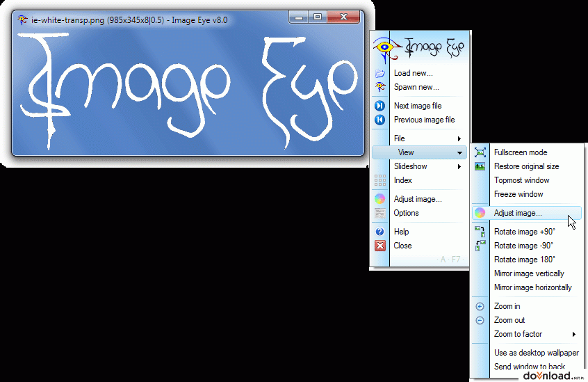The width and height of the screenshot is (588, 382).
Task: Open Adjust image... in the main menu
Action: 419,199
